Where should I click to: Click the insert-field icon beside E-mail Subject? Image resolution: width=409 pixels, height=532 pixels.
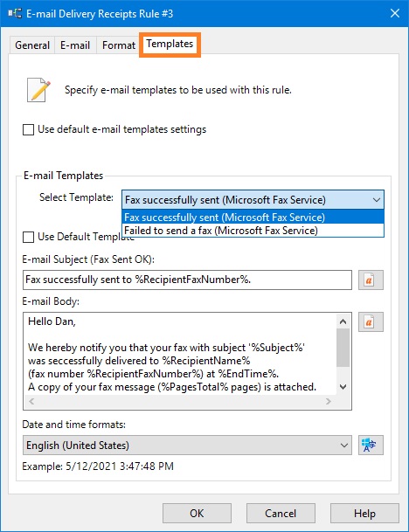(x=371, y=280)
